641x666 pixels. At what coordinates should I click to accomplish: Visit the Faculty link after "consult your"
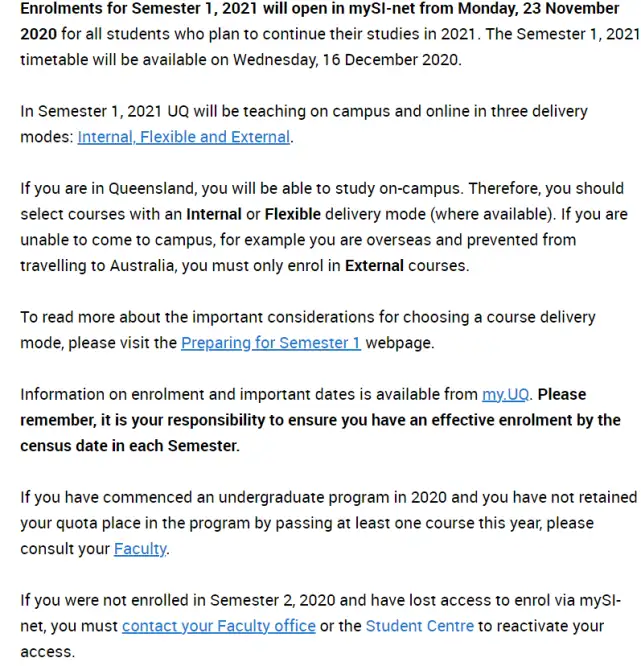click(x=141, y=549)
